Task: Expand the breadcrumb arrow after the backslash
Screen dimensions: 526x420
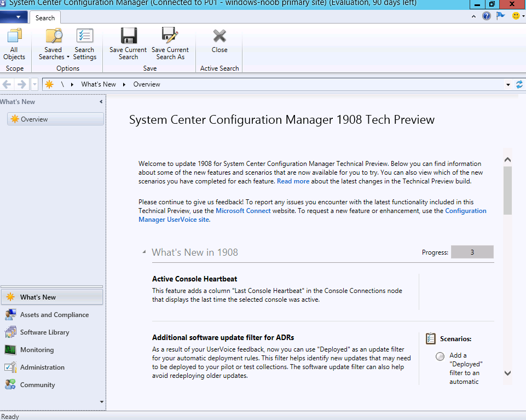Action: pos(72,85)
